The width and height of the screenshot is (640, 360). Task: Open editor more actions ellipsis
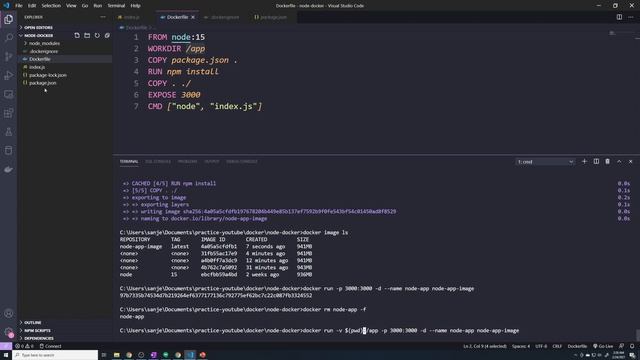tap(631, 17)
